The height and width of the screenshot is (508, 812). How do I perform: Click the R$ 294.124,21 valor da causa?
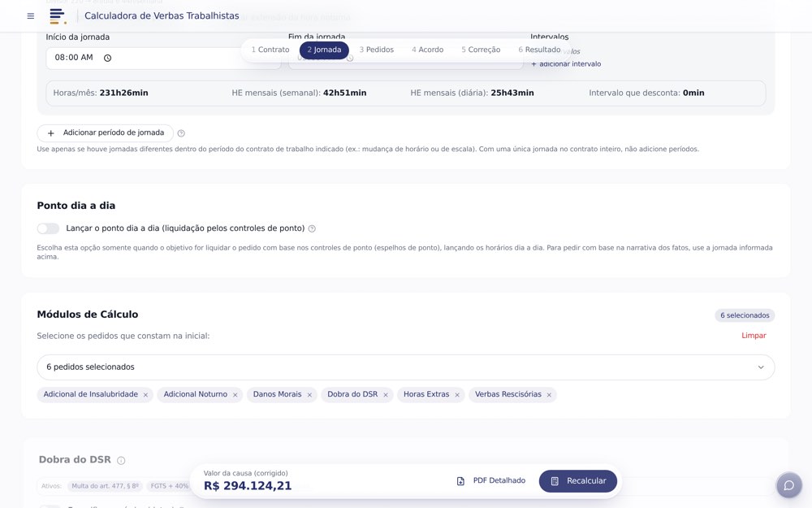pos(248,486)
